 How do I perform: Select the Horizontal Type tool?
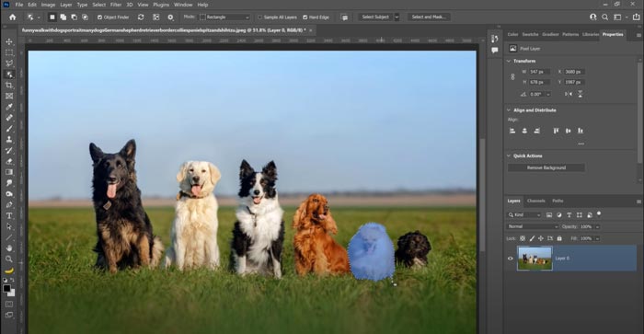9,215
